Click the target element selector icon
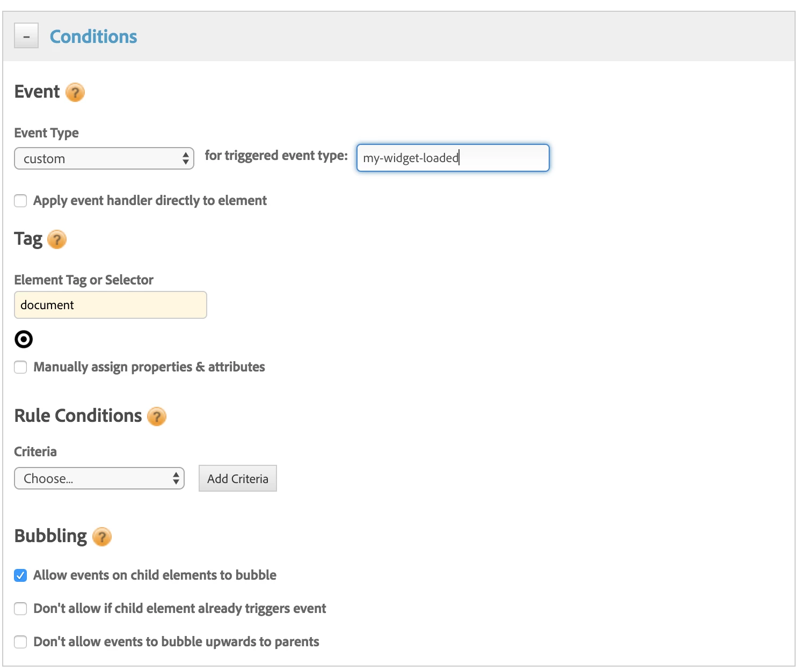801x672 pixels. [x=24, y=339]
